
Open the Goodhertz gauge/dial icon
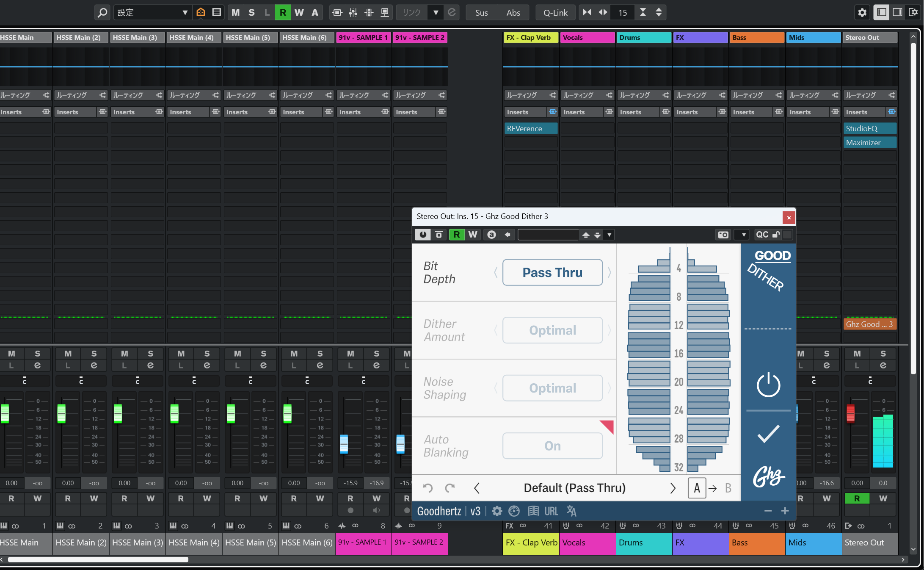click(x=514, y=511)
